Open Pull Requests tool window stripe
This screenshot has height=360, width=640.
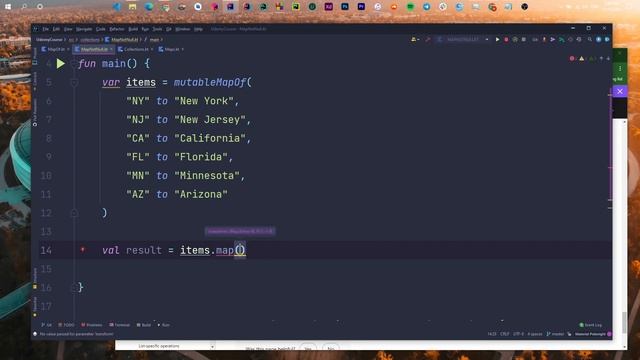pos(35,112)
